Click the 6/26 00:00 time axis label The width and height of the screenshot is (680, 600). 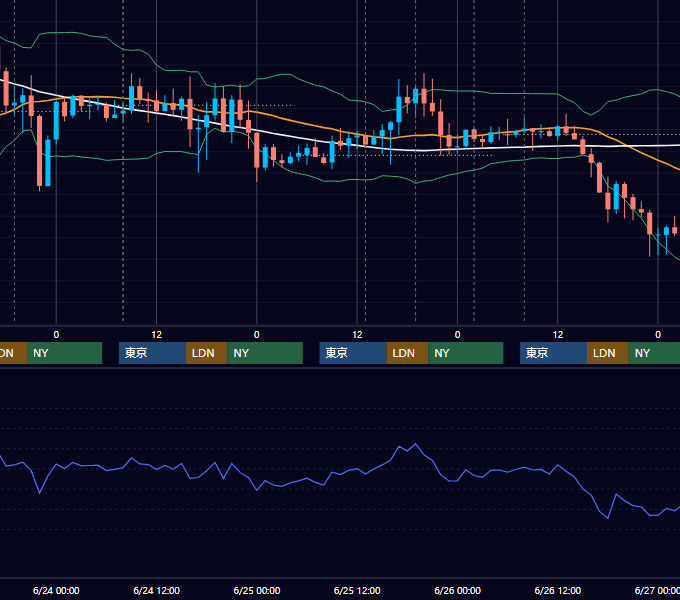(x=458, y=590)
